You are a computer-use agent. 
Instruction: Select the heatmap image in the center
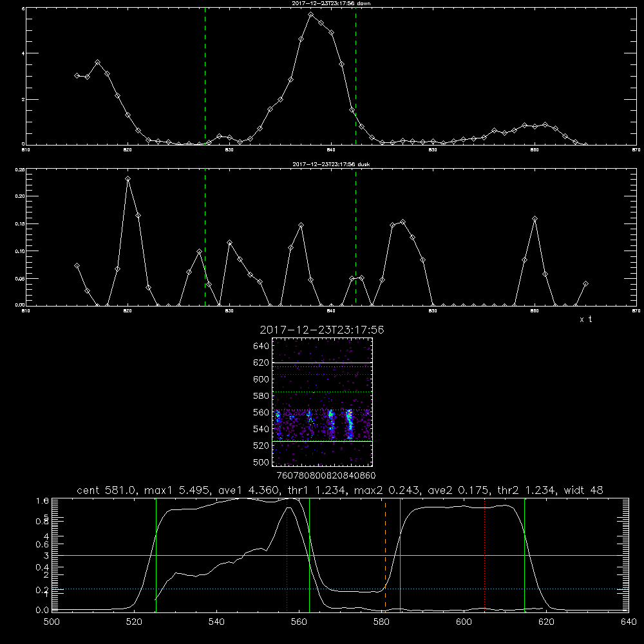(x=323, y=402)
